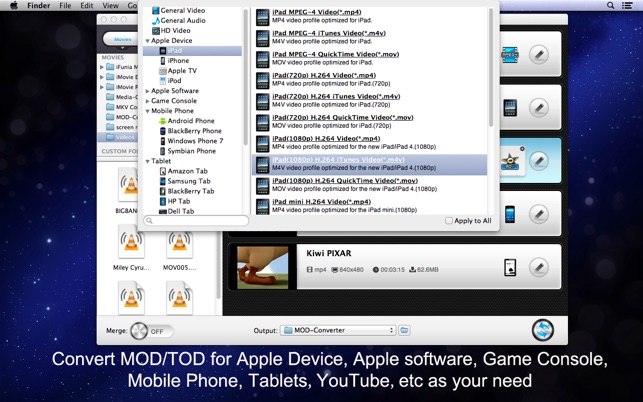Click the Symbian Phone icon
This screenshot has width=643, height=402.
pos(163,151)
